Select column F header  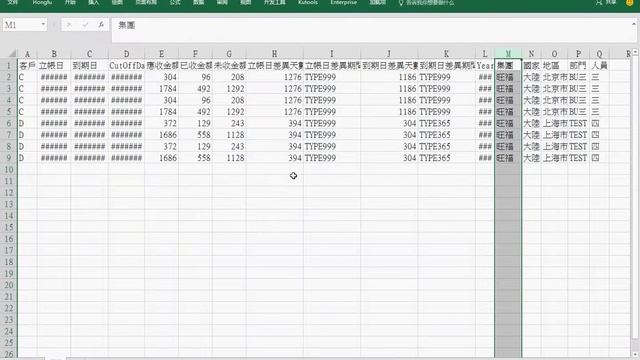[x=196, y=54]
